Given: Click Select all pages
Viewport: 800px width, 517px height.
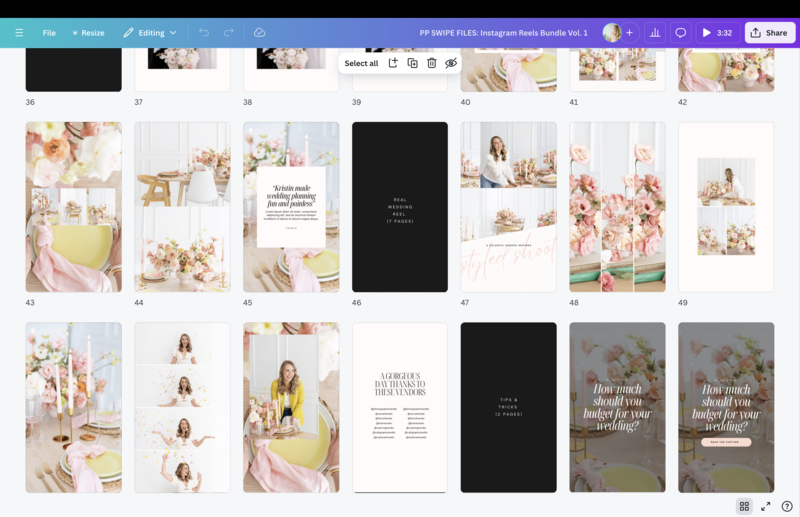Looking at the screenshot, I should coord(361,63).
